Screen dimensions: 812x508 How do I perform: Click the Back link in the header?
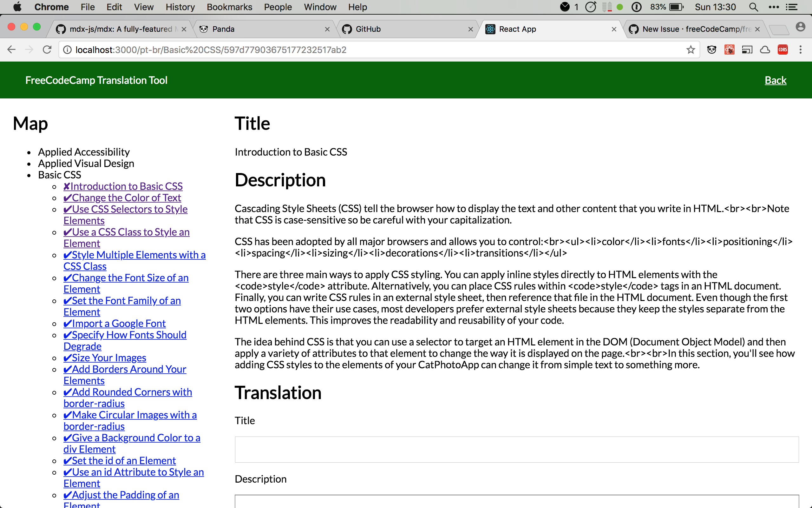click(776, 80)
